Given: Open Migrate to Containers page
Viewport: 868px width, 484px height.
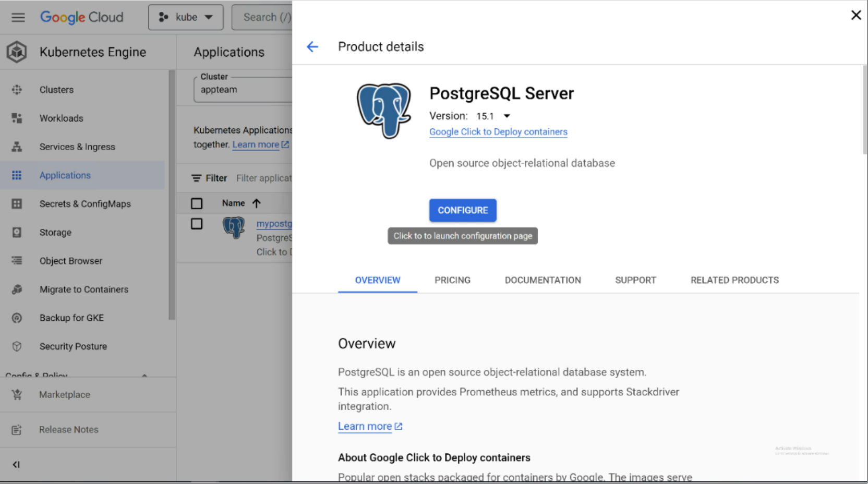Looking at the screenshot, I should coord(83,289).
